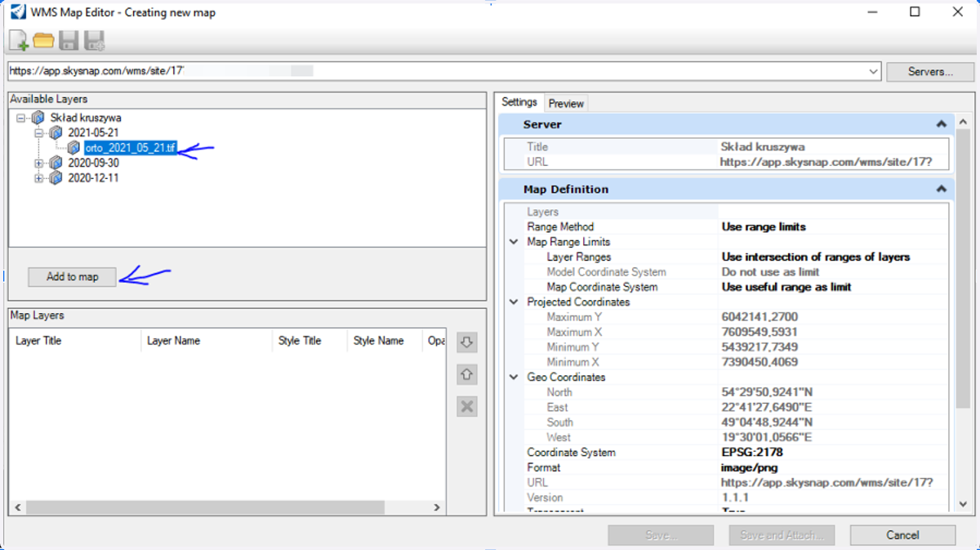Viewport: 980px width, 550px height.
Task: Click the settings scrollbar up arrow
Action: tap(961, 122)
